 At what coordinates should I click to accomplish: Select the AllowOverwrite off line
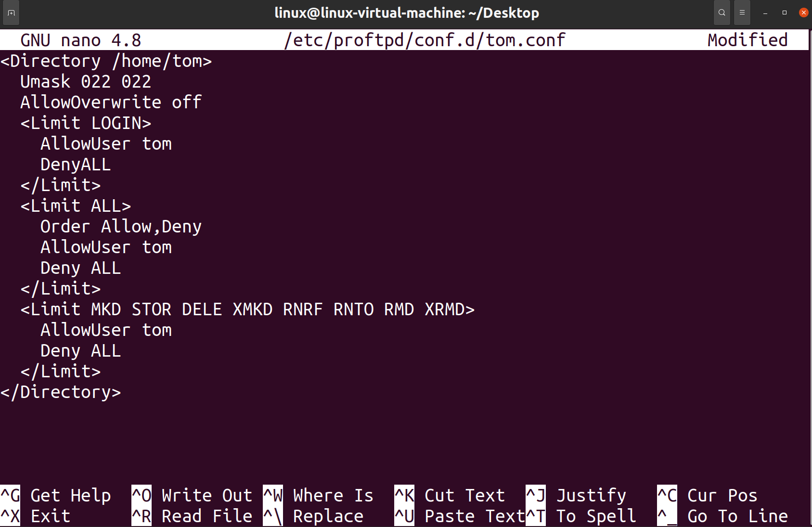click(x=110, y=102)
